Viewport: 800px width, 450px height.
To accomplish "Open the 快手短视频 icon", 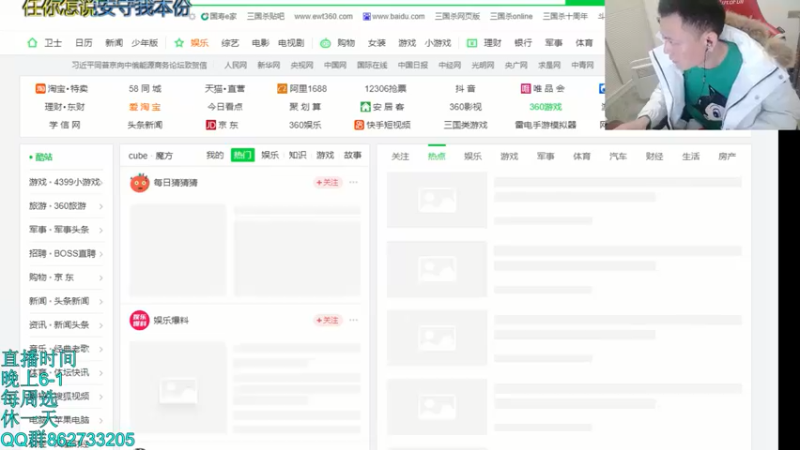I will pyautogui.click(x=359, y=125).
